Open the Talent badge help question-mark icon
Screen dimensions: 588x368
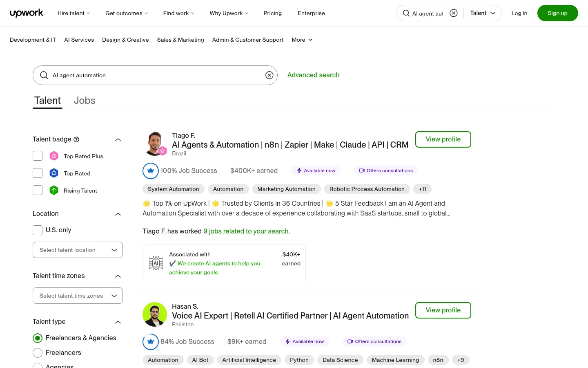pos(76,139)
